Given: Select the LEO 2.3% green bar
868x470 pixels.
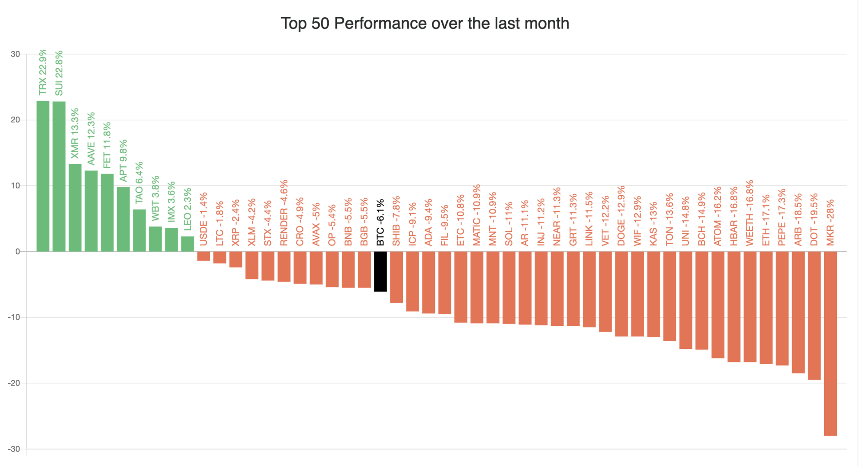Looking at the screenshot, I should pos(188,244).
